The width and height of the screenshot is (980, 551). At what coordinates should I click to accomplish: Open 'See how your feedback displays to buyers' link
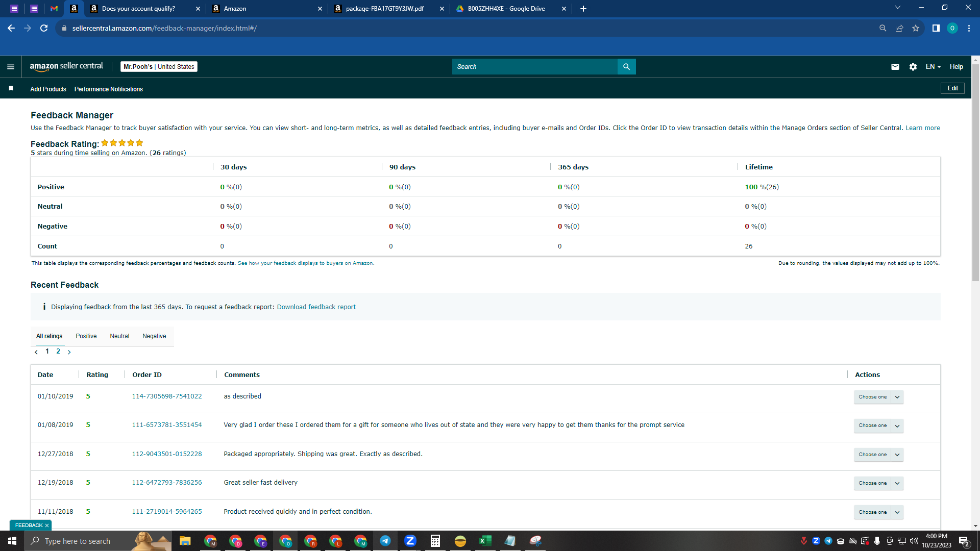[x=305, y=263]
